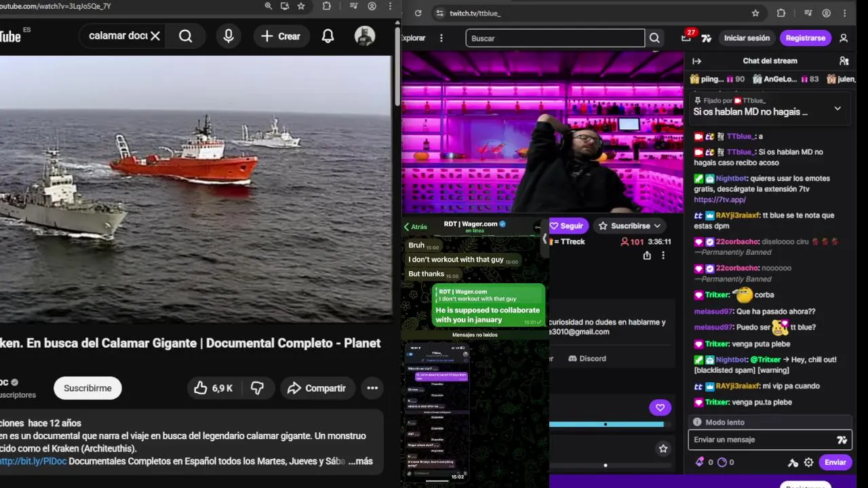The width and height of the screenshot is (868, 488).
Task: Click Registrarse in the Twitch header
Action: click(x=806, y=38)
